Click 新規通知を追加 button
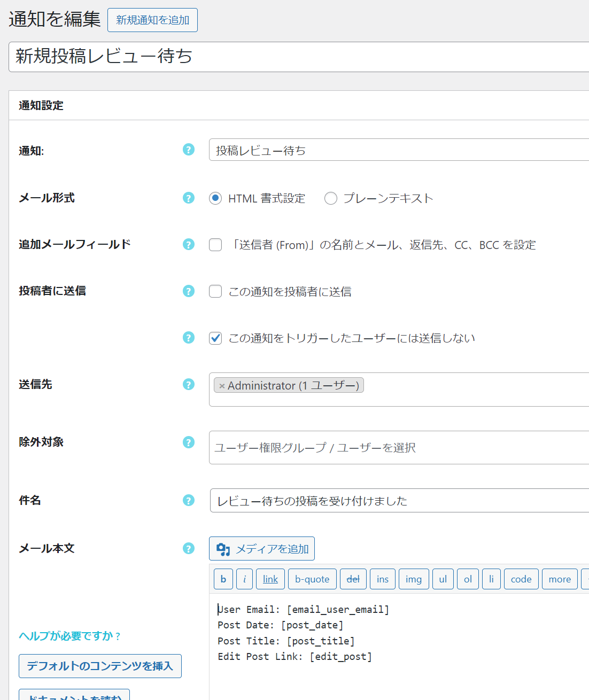Viewport: 589px width, 700px height. pos(152,20)
